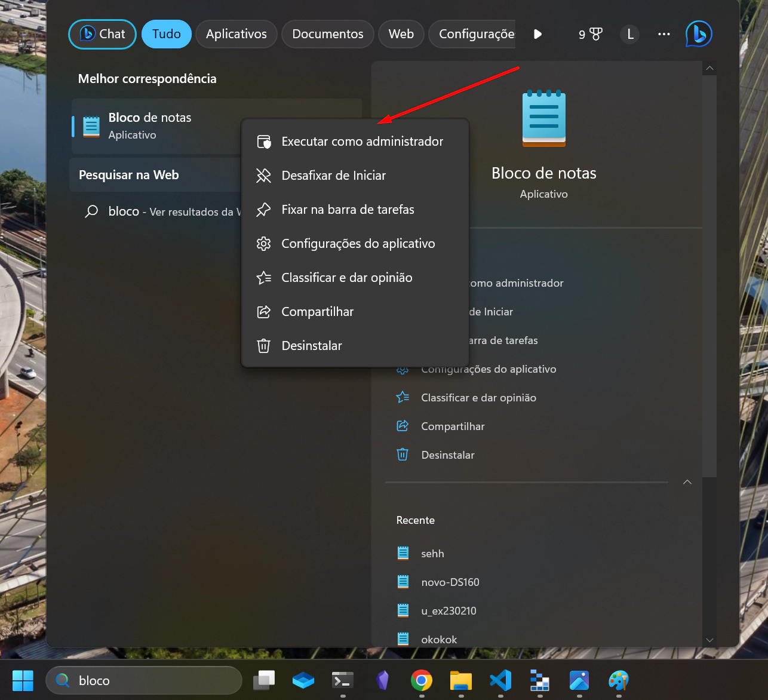768x700 pixels.
Task: Switch to the Aplicativos filter tab
Action: [x=236, y=34]
